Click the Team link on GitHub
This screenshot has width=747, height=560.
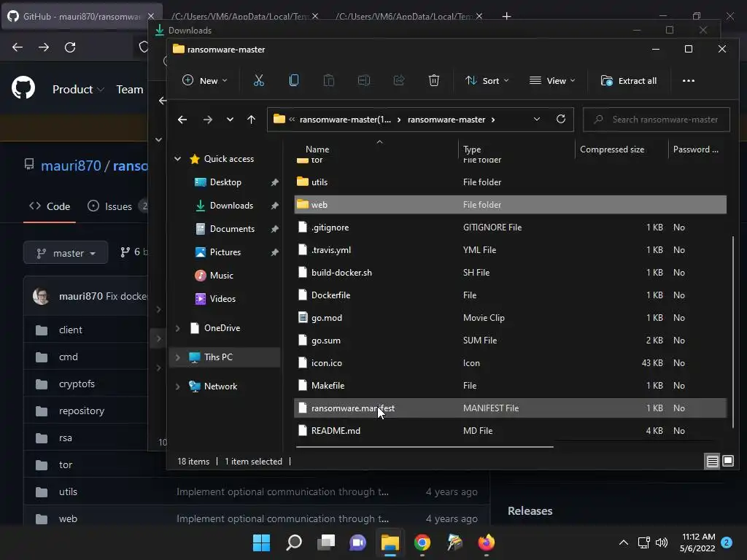coord(130,89)
